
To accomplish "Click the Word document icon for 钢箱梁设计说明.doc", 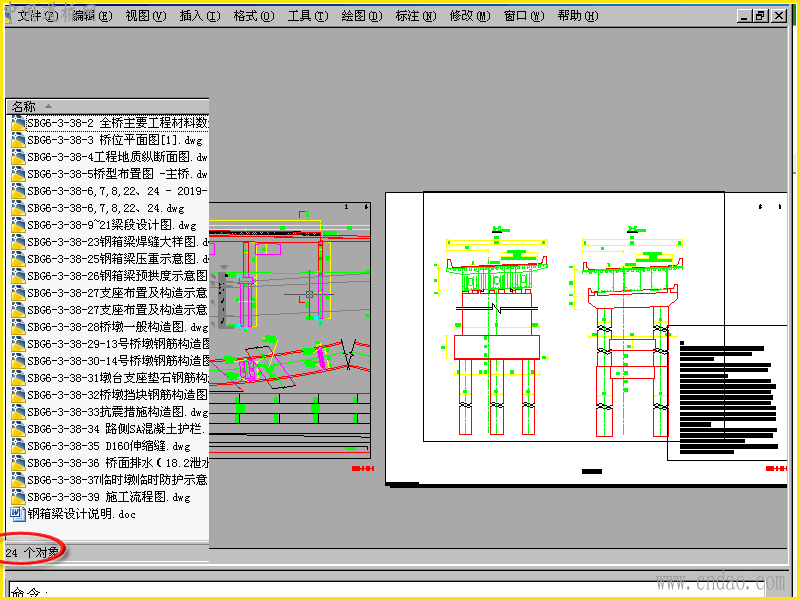I will [18, 514].
